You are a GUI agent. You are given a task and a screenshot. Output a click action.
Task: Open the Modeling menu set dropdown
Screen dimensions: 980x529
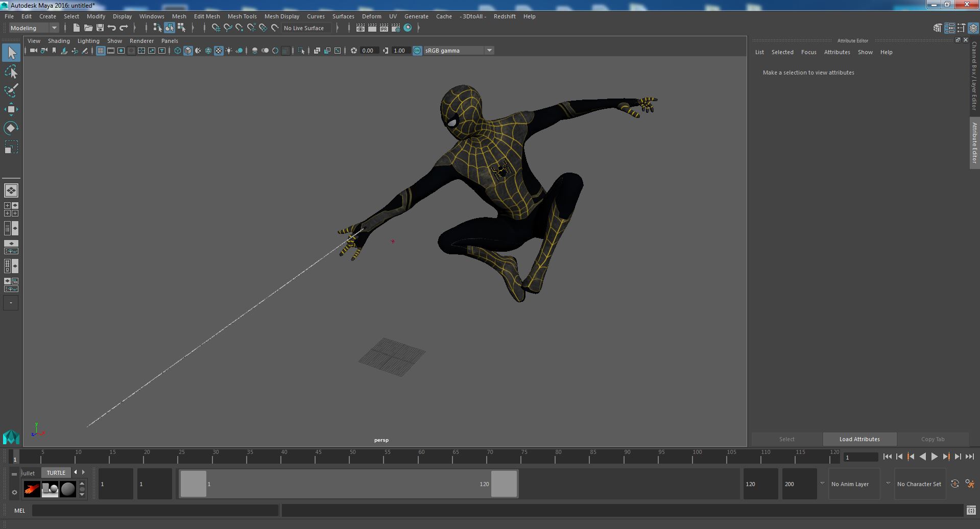click(34, 28)
